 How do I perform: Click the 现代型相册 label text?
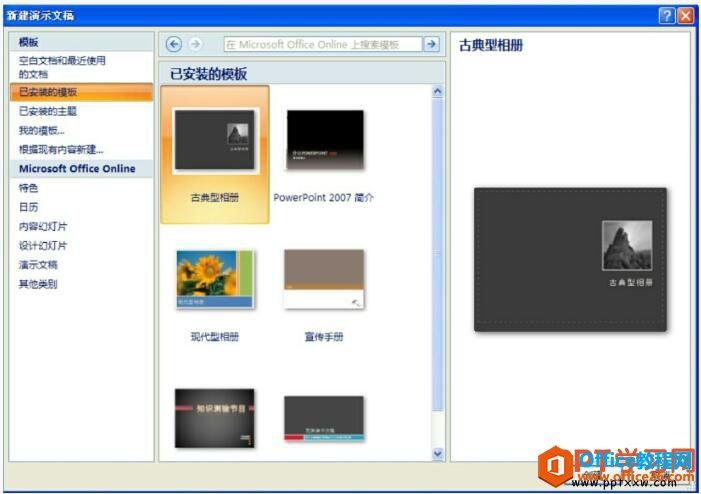[x=215, y=337]
